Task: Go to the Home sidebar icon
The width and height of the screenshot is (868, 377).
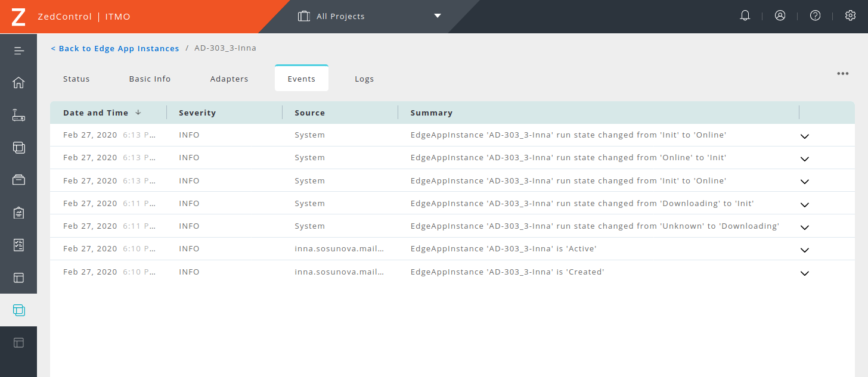Action: point(18,83)
